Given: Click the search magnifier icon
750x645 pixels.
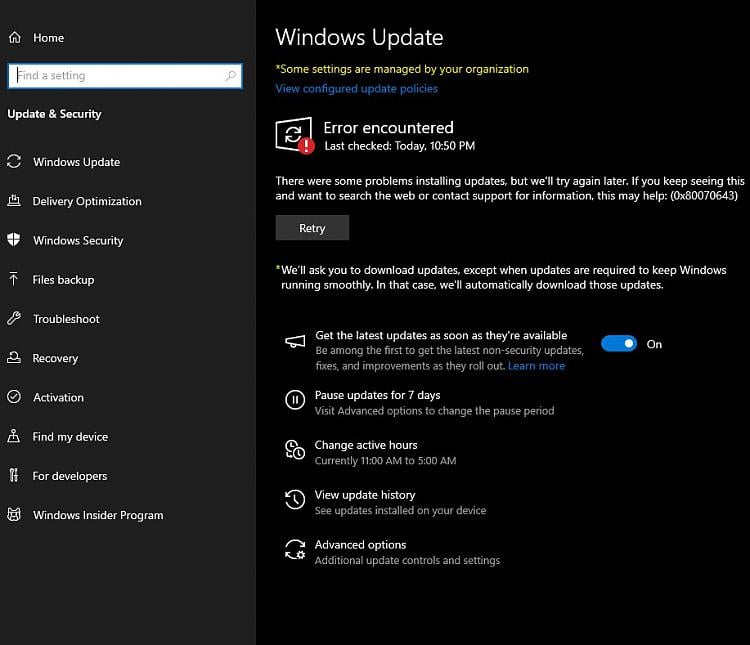Looking at the screenshot, I should [x=231, y=76].
